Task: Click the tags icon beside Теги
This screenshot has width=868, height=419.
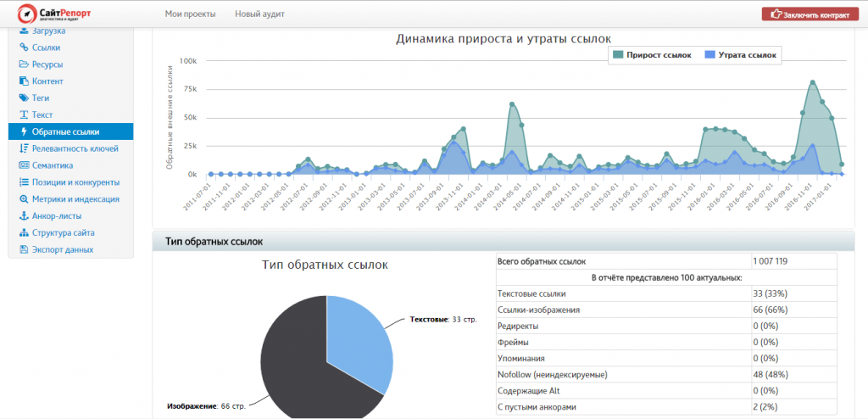Action: 24,98
